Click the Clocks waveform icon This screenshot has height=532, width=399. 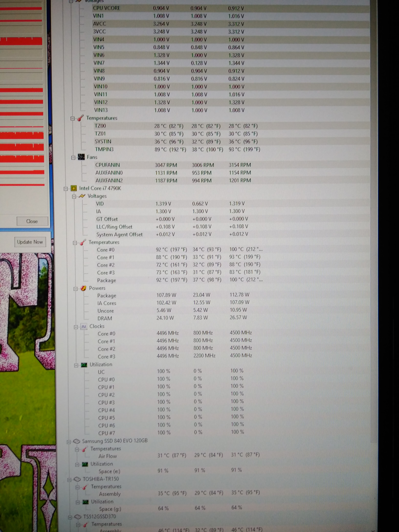pyautogui.click(x=84, y=327)
